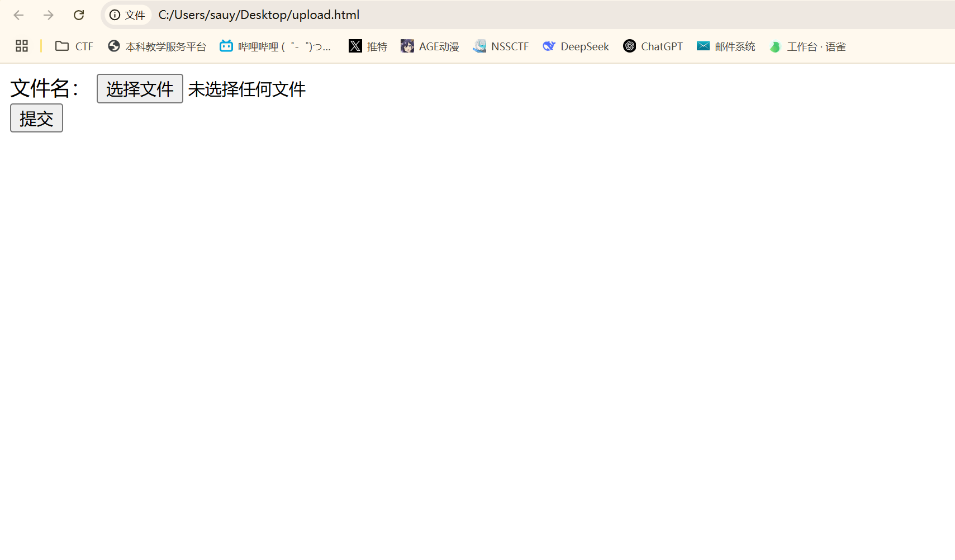Reload the upload.html page
955x560 pixels.
coord(79,15)
